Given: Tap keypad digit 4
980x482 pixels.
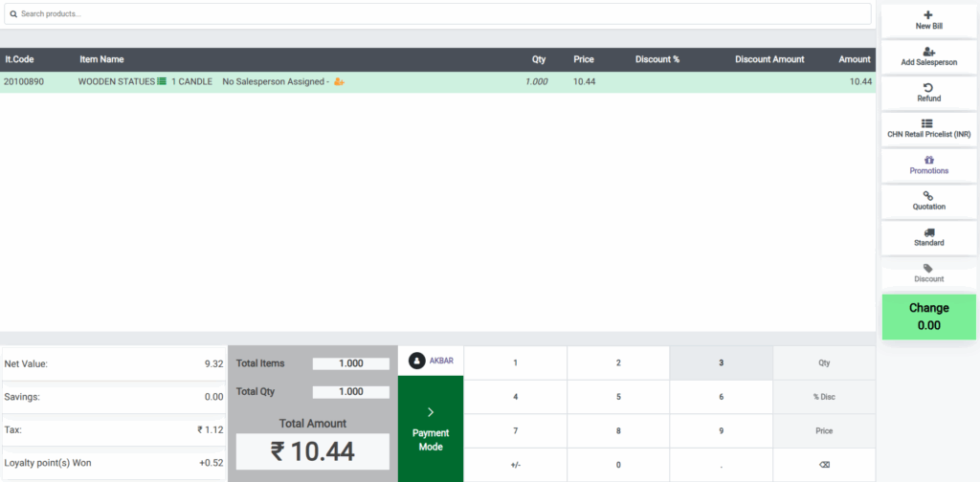Looking at the screenshot, I should (x=515, y=397).
